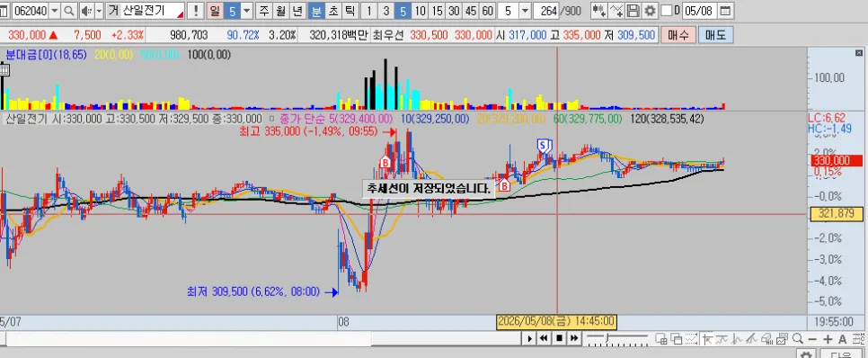Select the 틱 (tick) chart tab
Viewport: 868px width, 358px height.
[350, 11]
